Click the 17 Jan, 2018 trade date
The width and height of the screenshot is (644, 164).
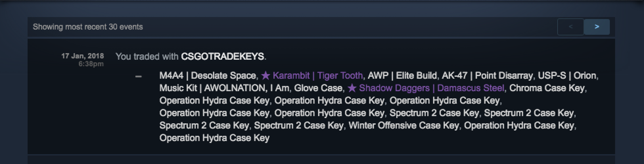tap(82, 56)
